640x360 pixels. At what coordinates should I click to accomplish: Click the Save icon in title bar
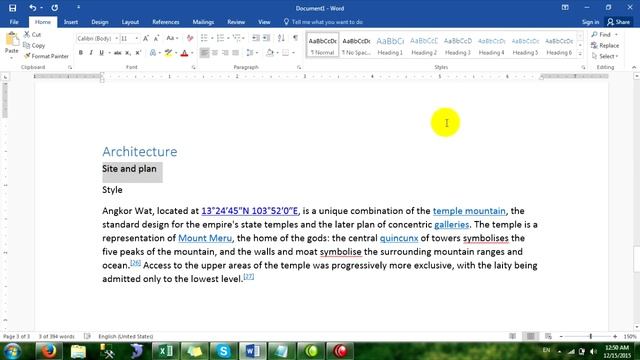click(13, 8)
